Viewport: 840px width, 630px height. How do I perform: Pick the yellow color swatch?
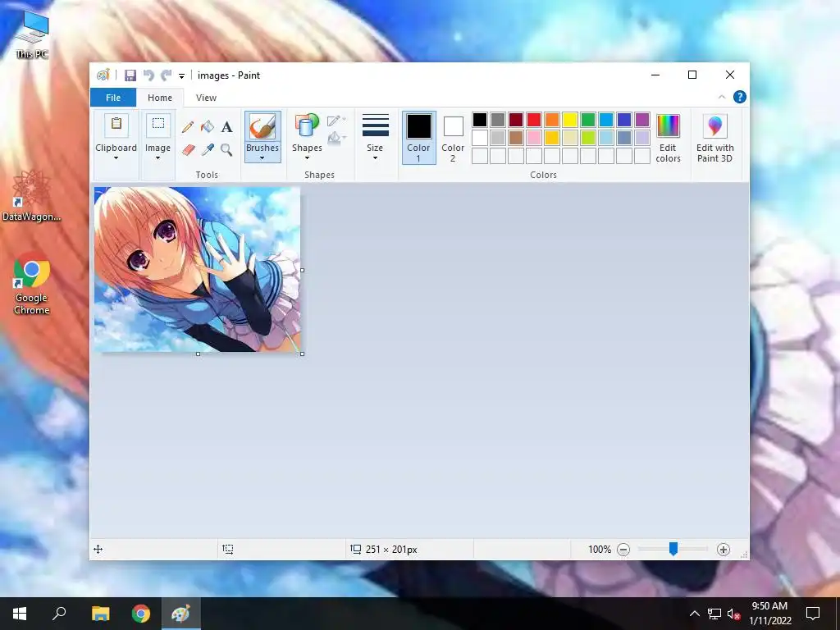click(570, 120)
